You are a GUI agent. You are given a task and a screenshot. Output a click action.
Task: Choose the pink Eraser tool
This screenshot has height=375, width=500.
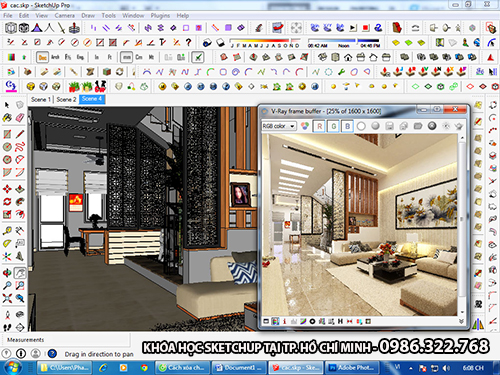[x=20, y=118]
